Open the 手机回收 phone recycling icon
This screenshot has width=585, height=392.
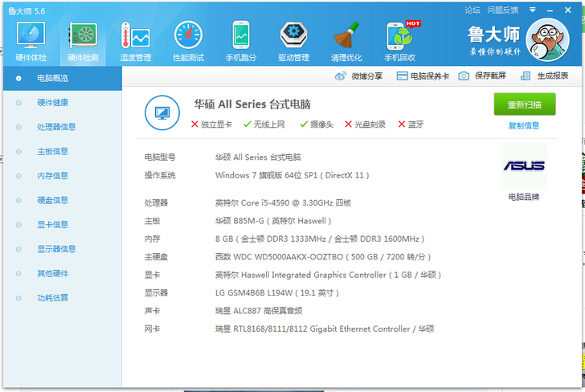pyautogui.click(x=400, y=36)
